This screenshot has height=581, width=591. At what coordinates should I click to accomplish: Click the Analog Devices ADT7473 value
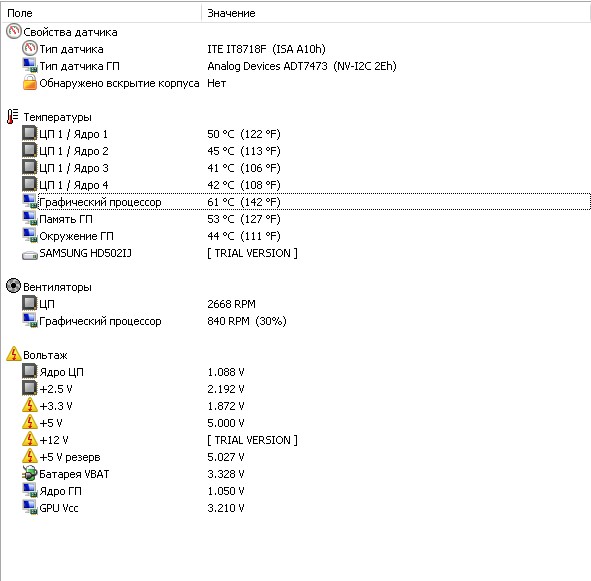point(302,66)
